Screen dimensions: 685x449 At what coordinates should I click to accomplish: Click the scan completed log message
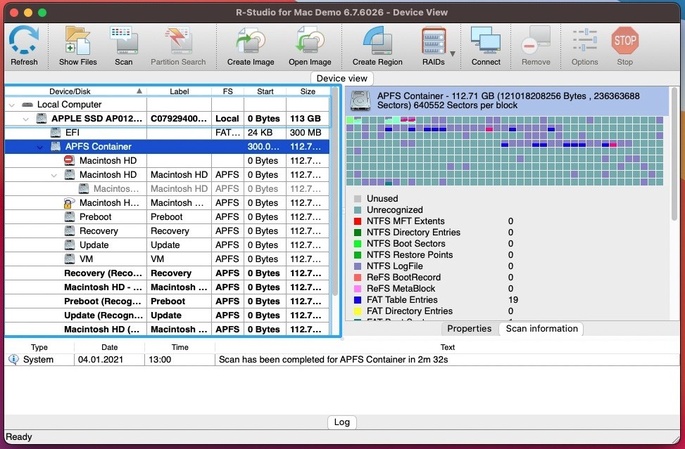coord(333,359)
